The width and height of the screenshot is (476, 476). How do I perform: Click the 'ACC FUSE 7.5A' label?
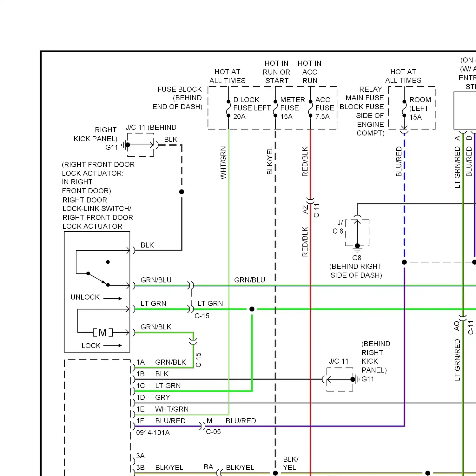click(x=324, y=108)
